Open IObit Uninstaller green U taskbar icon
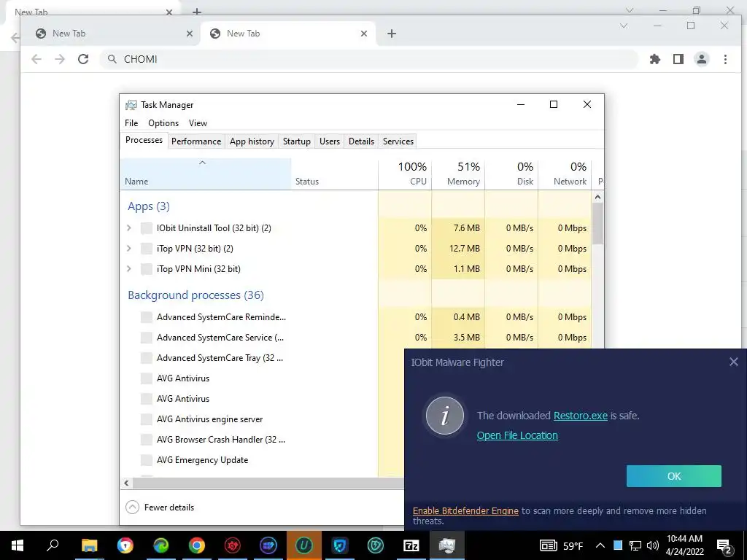 click(x=303, y=545)
